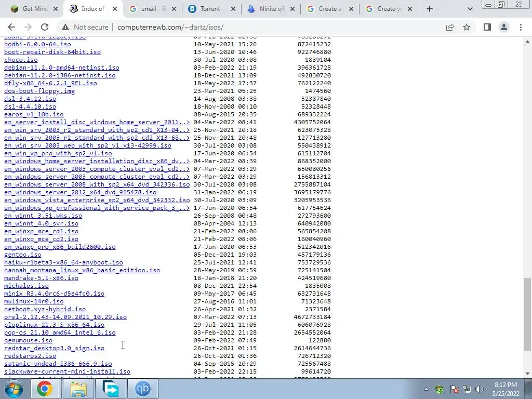Open the browser side panel

coord(487,27)
